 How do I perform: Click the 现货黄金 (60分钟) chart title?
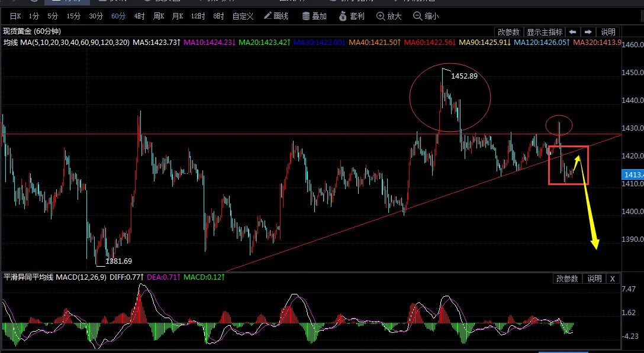tap(32, 31)
